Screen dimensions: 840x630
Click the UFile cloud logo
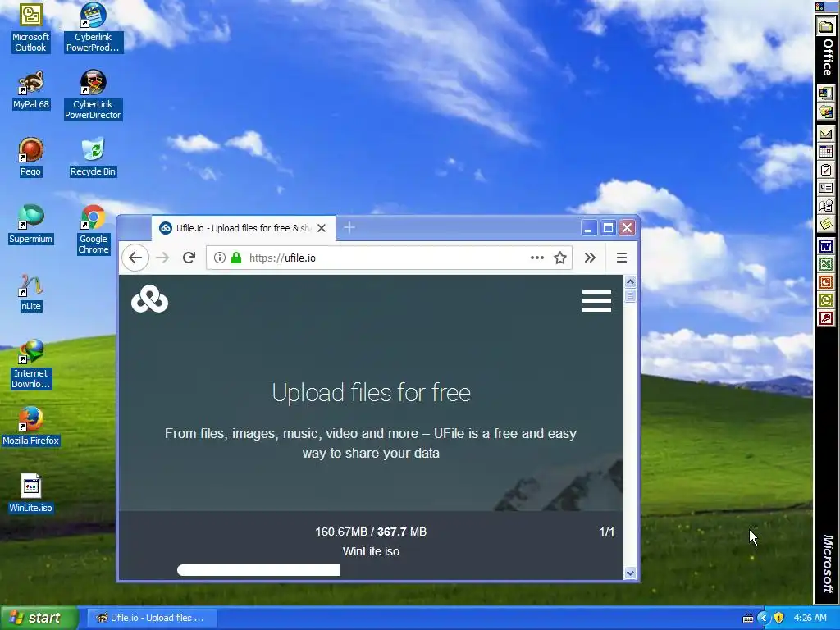(x=149, y=299)
